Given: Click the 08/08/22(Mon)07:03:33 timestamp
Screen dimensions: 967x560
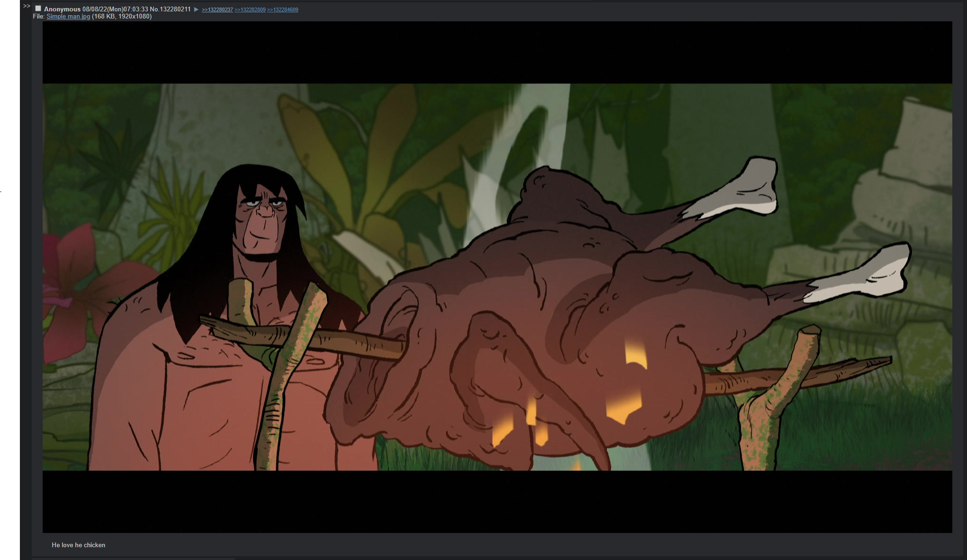Looking at the screenshot, I should tap(115, 9).
